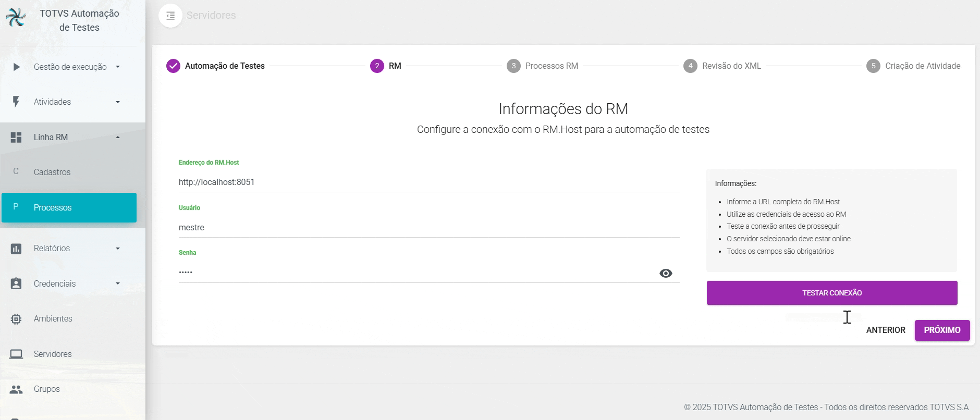This screenshot has width=980, height=420.
Task: Click 'Teste a conexão antes de prosseguir' tip
Action: pos(783,227)
